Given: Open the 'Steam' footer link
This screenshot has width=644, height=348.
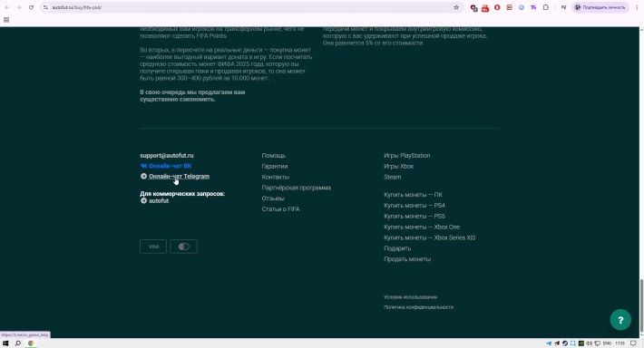Looking at the screenshot, I should click(x=393, y=177).
